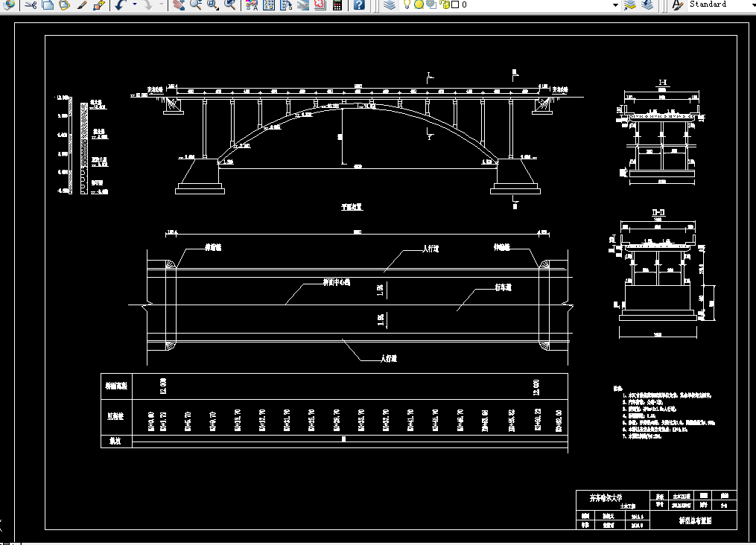756x545 pixels.
Task: Toggle layer 0 viewport freeze icon
Action: [x=431, y=4]
